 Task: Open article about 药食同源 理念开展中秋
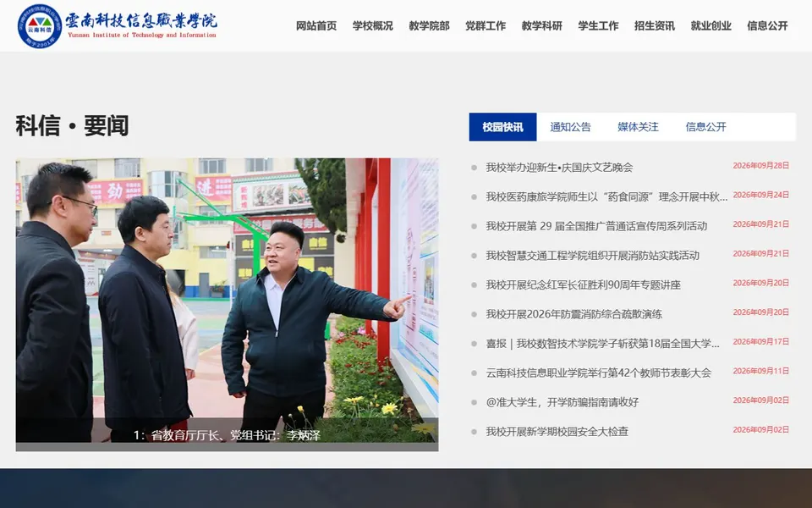pos(606,197)
